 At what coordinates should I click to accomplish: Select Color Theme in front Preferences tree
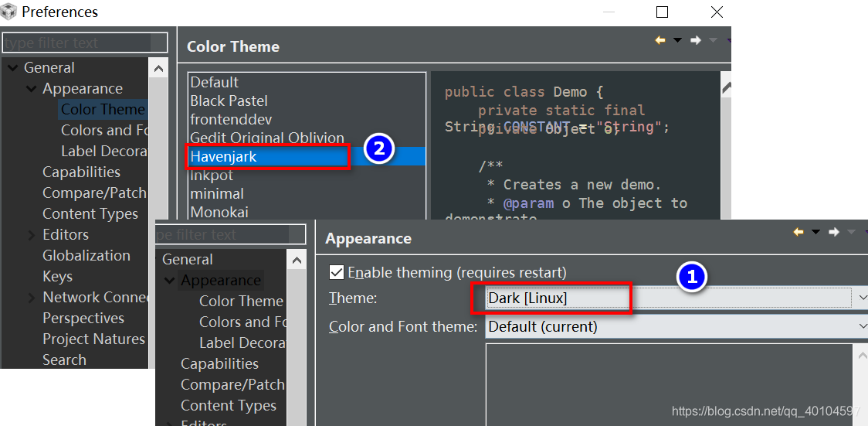point(242,302)
